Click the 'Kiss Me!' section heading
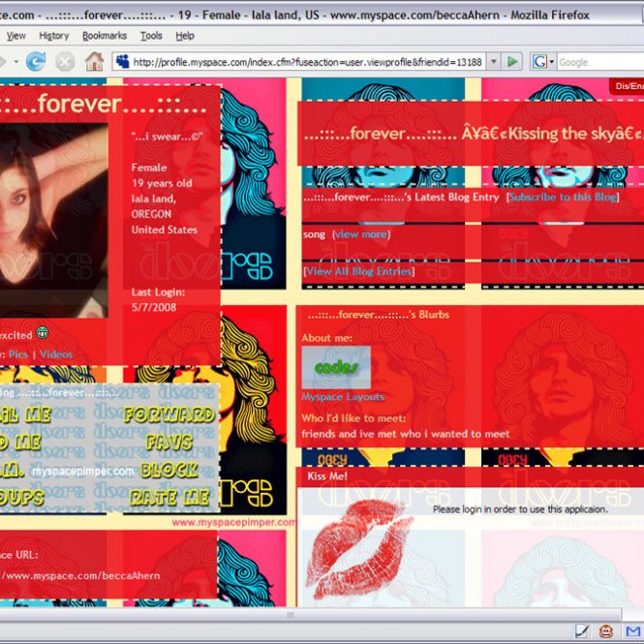The width and height of the screenshot is (644, 644). 327,476
